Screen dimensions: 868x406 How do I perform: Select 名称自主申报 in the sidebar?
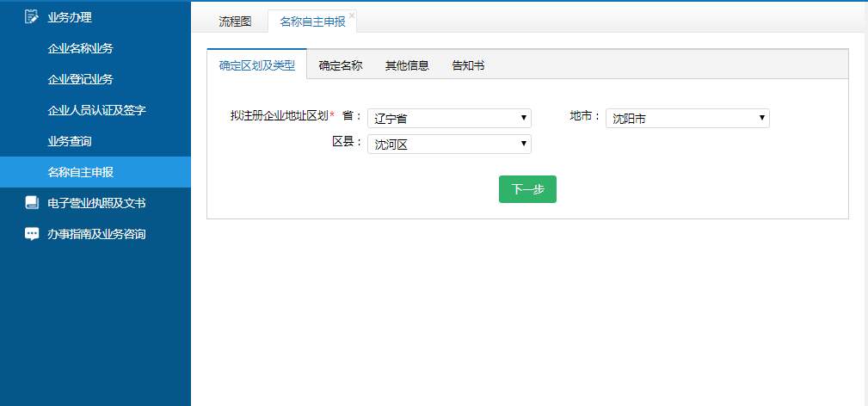[x=80, y=172]
